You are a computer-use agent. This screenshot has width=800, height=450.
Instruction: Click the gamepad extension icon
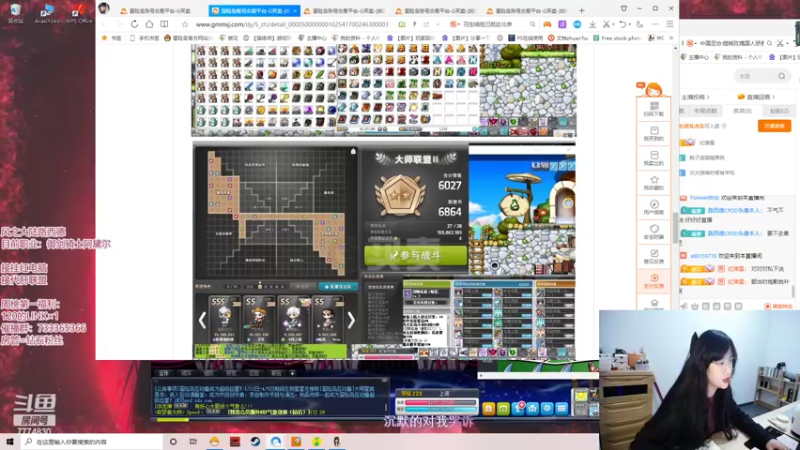point(547,24)
